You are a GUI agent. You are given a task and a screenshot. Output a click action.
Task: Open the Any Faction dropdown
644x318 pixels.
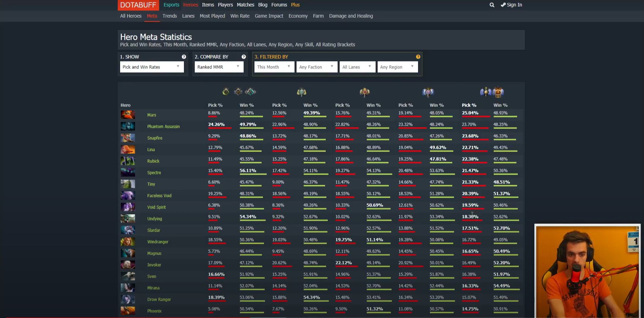coord(317,67)
